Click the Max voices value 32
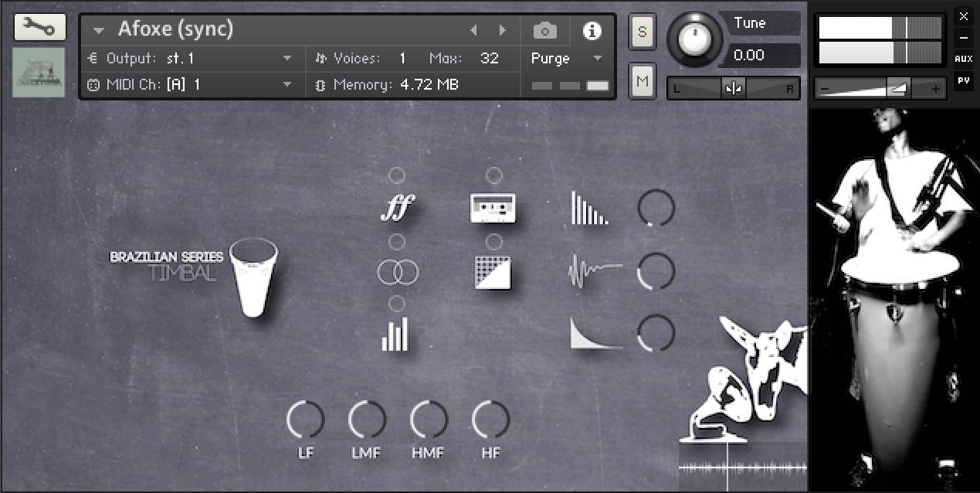The height and width of the screenshot is (493, 980). (490, 58)
